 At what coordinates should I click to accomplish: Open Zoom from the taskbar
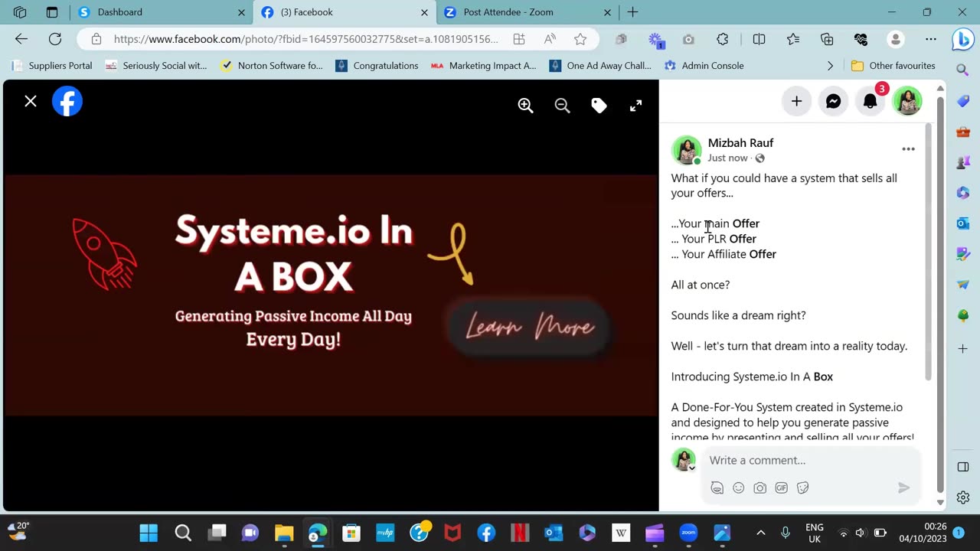688,533
